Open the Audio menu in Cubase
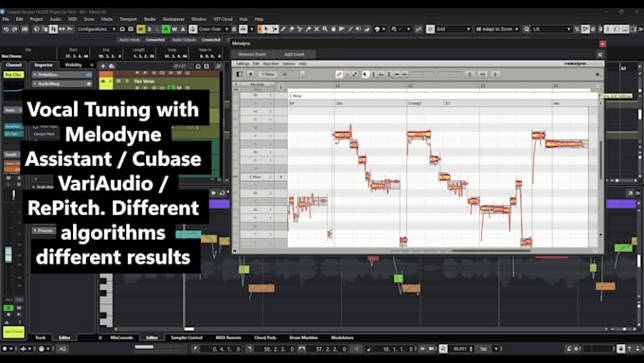644x363 pixels. tap(55, 19)
